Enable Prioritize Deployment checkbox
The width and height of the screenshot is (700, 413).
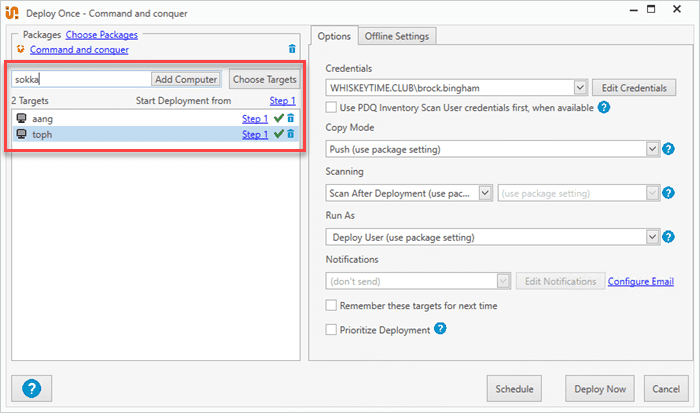coord(331,330)
